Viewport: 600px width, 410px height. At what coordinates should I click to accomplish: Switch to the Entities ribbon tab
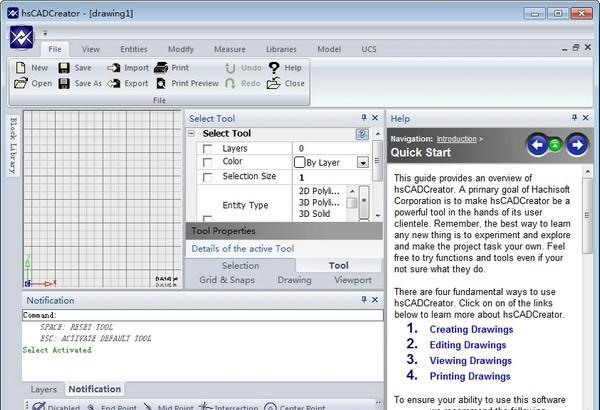134,49
